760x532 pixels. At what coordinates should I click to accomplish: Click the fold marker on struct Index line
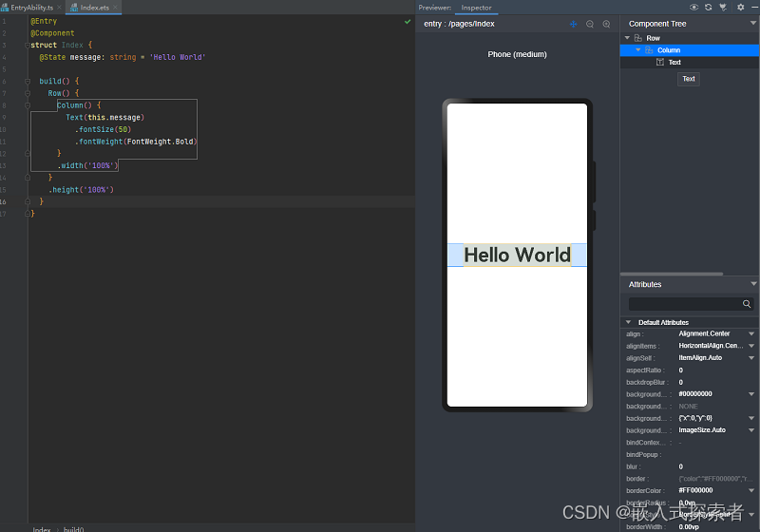[28, 45]
